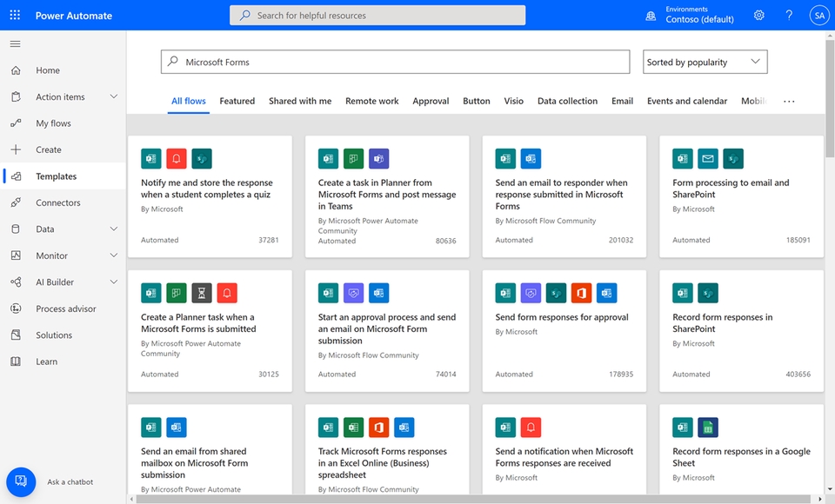The height and width of the screenshot is (504, 835).
Task: Open Settings gear icon
Action: [x=758, y=15]
